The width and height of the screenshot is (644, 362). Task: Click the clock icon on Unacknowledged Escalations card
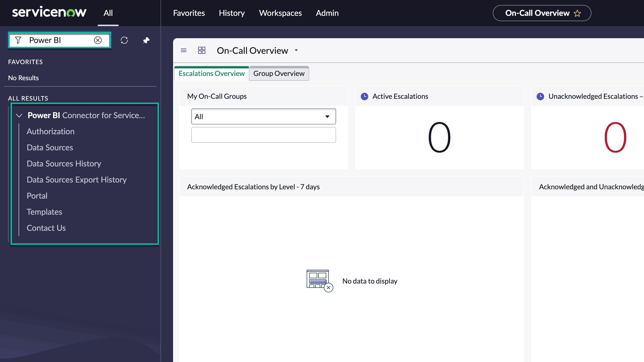click(x=540, y=96)
